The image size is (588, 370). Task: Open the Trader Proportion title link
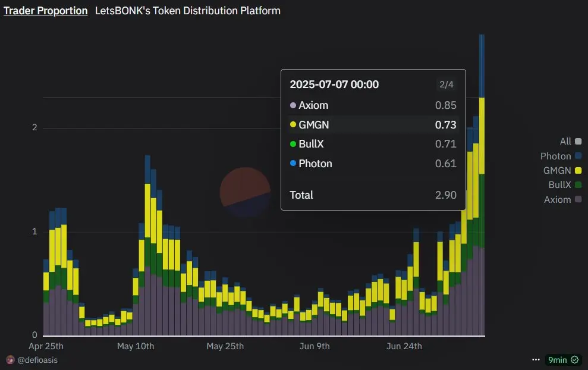click(45, 11)
